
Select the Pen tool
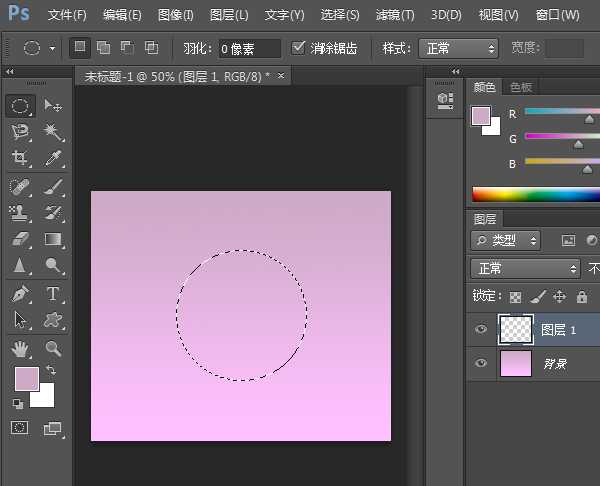pos(20,293)
